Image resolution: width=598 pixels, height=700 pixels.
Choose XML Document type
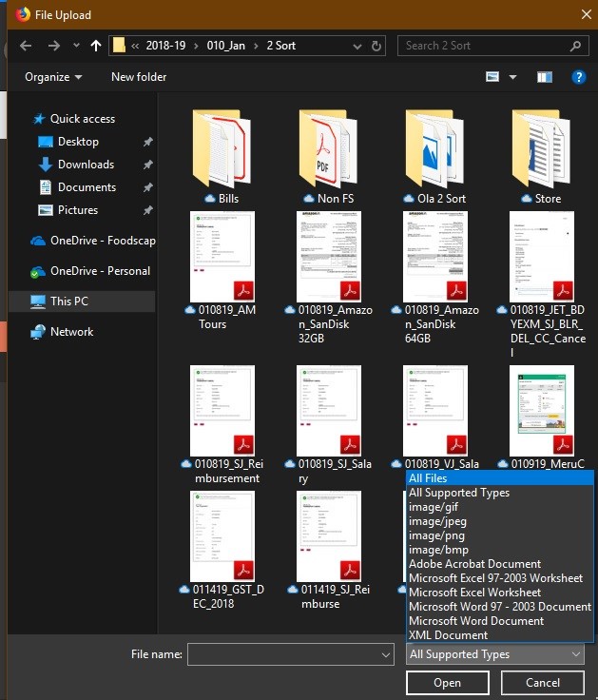point(499,635)
